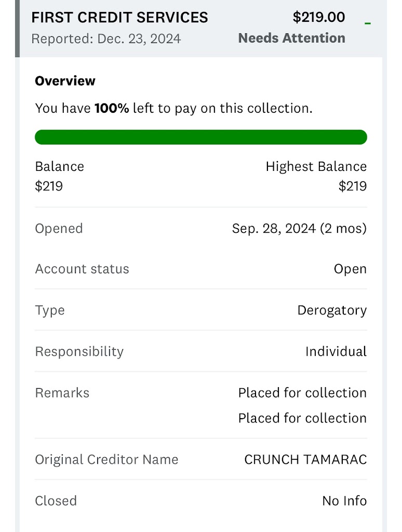Click the Reported Dec. 23, 2024 text

click(x=106, y=38)
